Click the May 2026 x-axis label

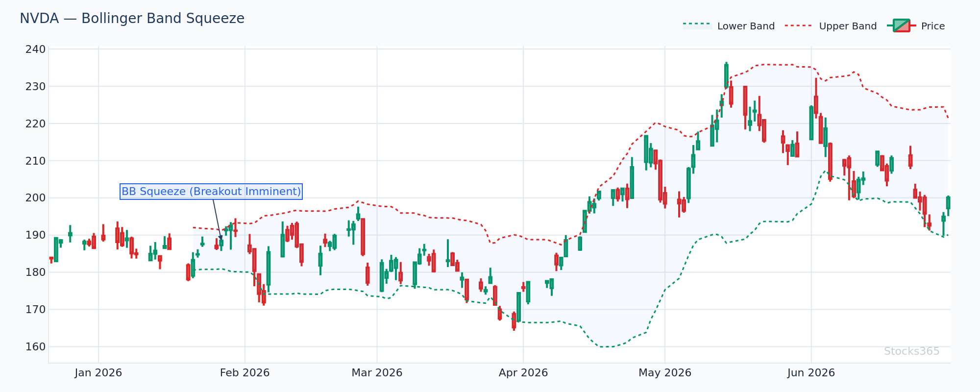pyautogui.click(x=665, y=373)
